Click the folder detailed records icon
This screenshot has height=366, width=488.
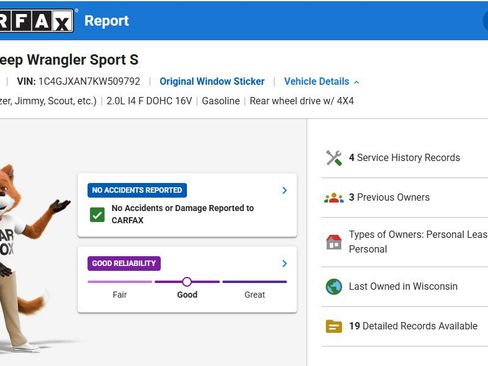tap(334, 326)
